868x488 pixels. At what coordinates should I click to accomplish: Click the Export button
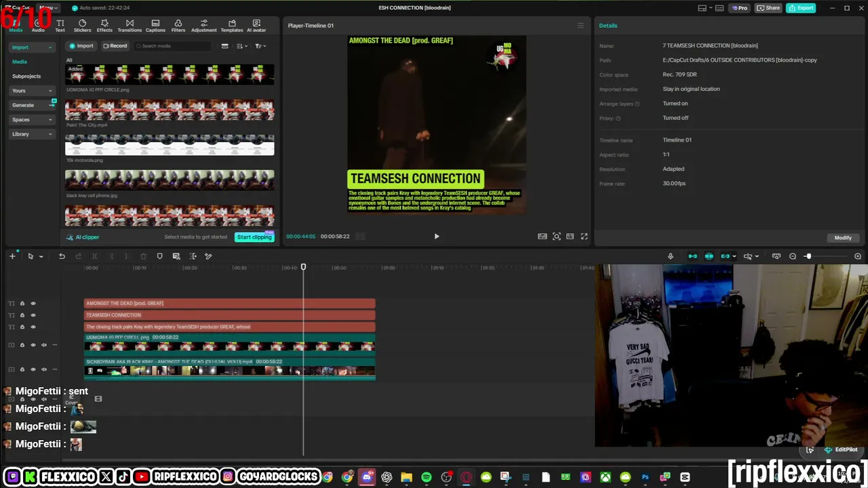pos(801,8)
